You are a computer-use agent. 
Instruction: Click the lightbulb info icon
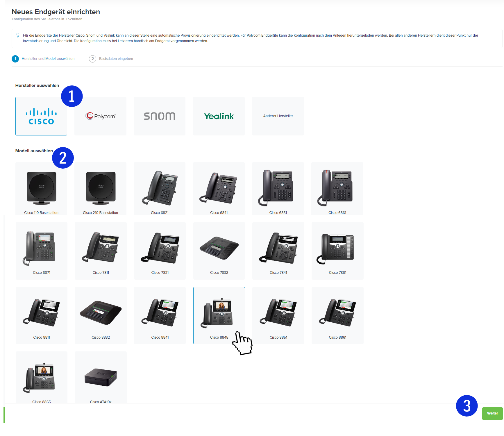pos(18,35)
